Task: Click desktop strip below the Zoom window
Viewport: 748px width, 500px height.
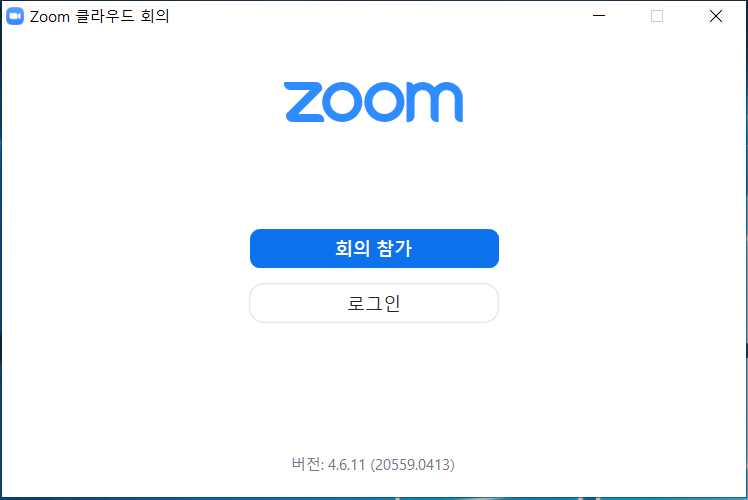Action: click(x=374, y=499)
